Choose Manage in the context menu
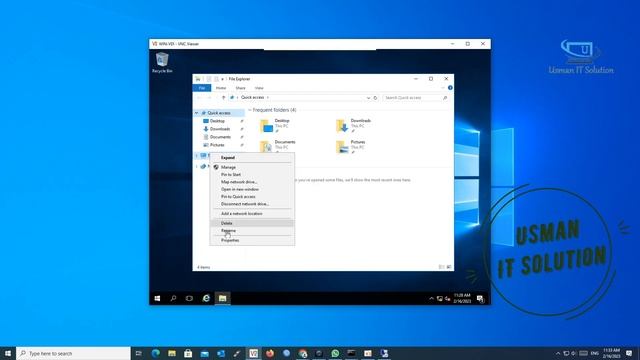The height and width of the screenshot is (360, 640). tap(252, 167)
